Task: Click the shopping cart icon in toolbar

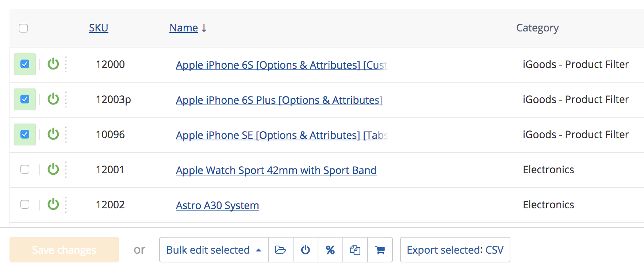Action: (x=380, y=250)
